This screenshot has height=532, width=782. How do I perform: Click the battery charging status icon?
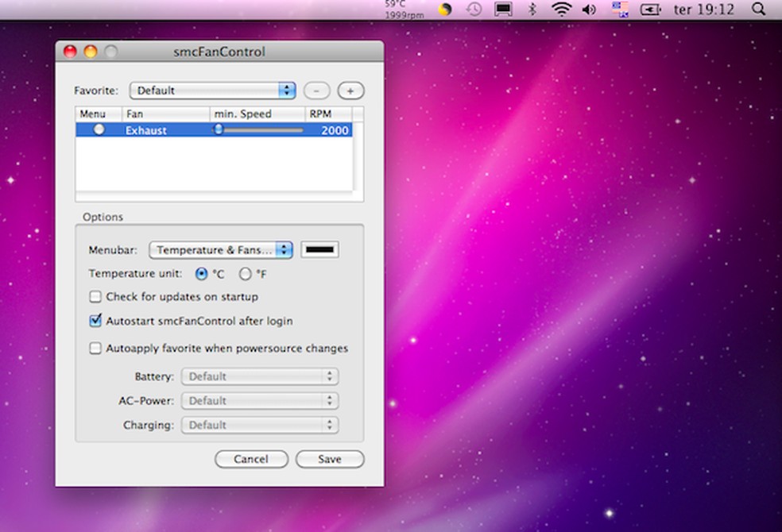pyautogui.click(x=652, y=10)
